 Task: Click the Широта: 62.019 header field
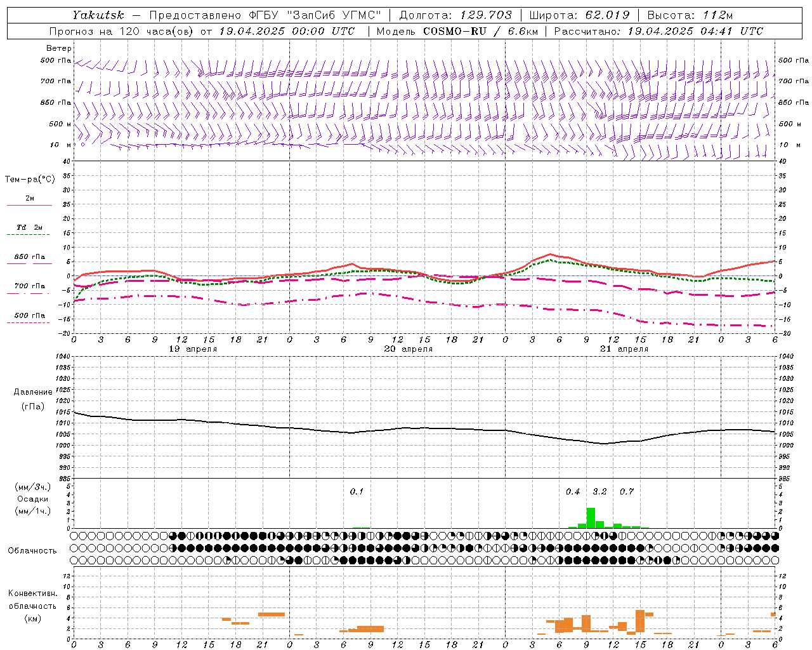point(579,15)
